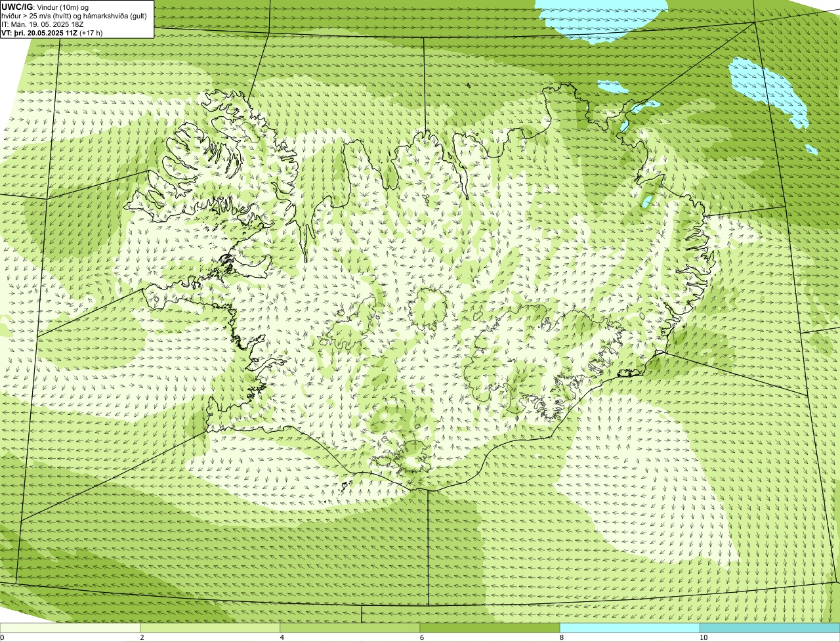Select the teal color band above 10 m/s
This screenshot has width=840, height=642.
770,628
